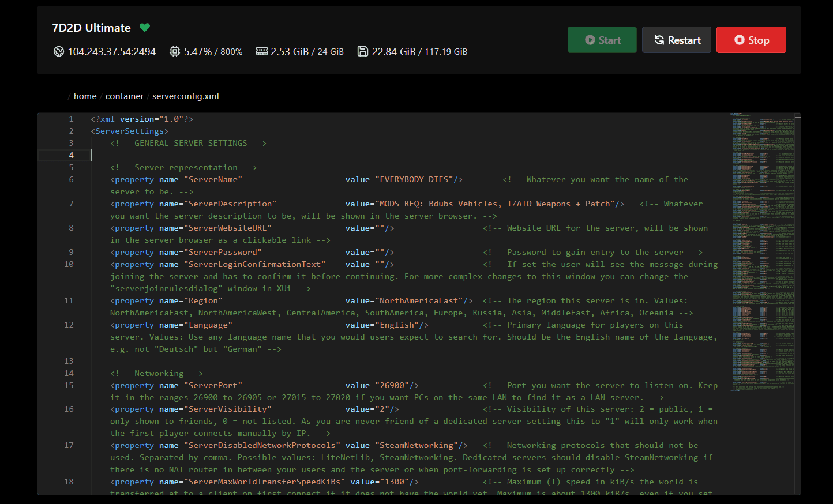Click the heart favorite icon beside 7D2D Ultimate
Screen dimensions: 833x504
coord(144,27)
